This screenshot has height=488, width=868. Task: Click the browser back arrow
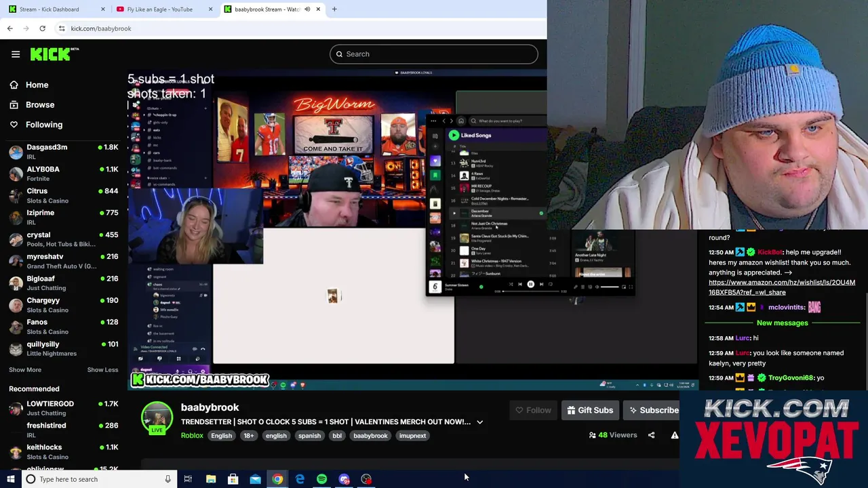9,28
